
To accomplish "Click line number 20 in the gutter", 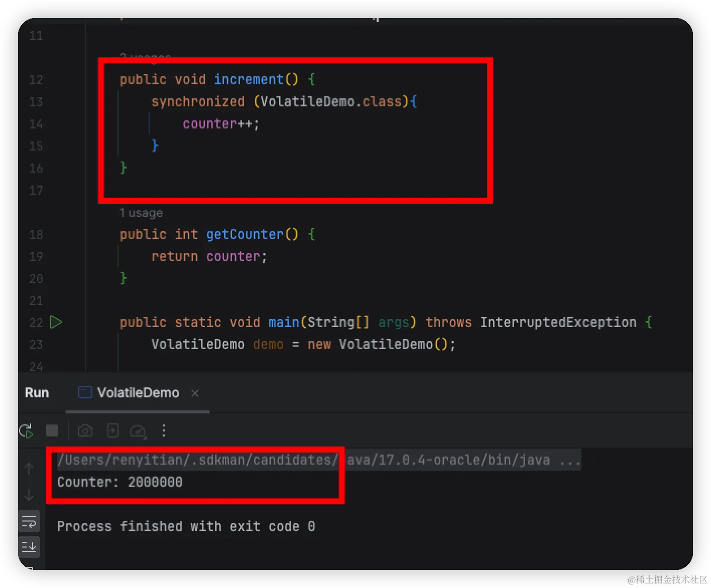I will (36, 278).
